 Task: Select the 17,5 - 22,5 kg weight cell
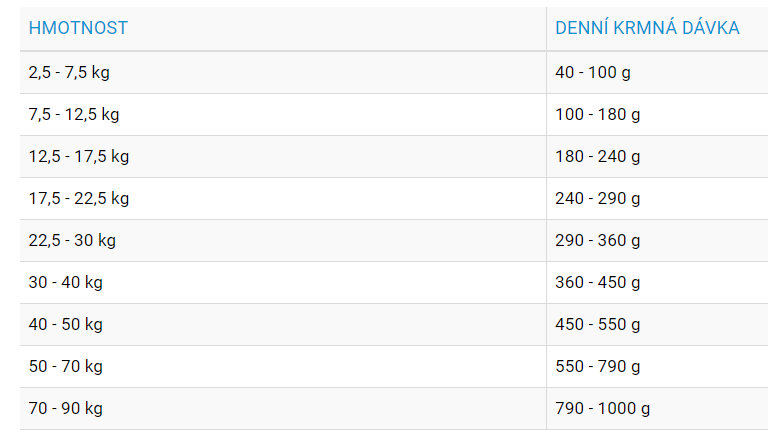283,199
